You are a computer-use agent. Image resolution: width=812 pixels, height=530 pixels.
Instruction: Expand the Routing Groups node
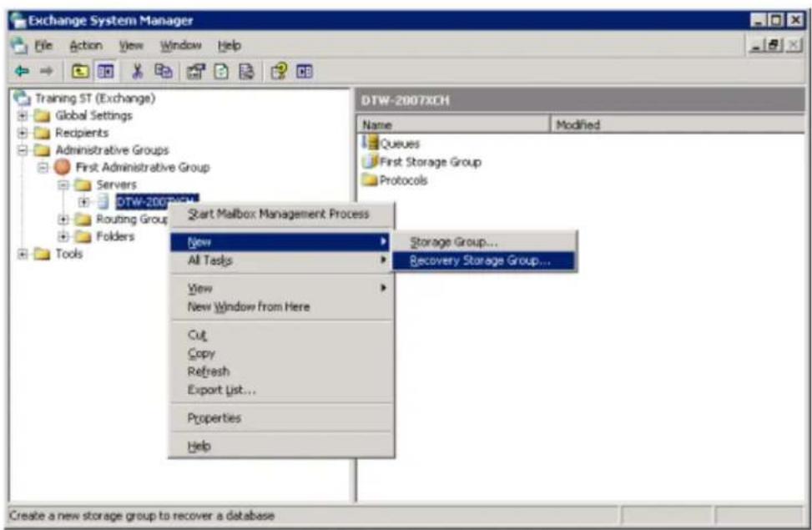click(x=63, y=220)
